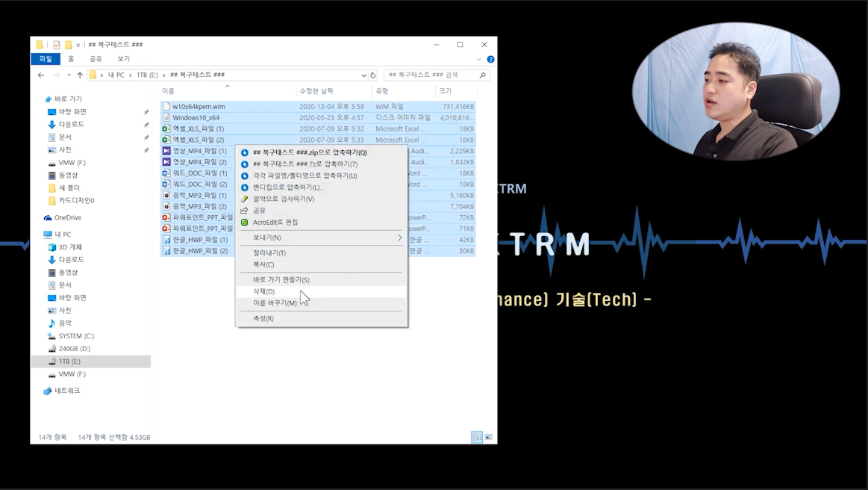Click the 3D 개체 cube icon in the sidebar
This screenshot has width=868, height=490.
[52, 247]
